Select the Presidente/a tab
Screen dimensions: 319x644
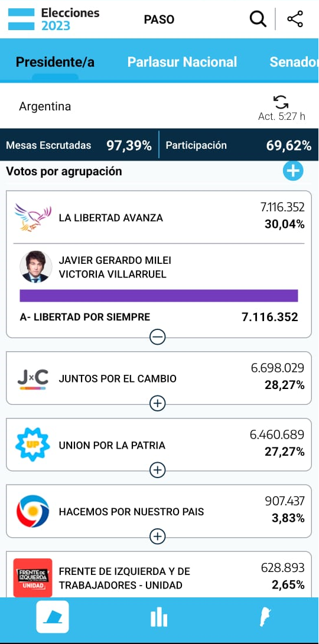pos(55,62)
